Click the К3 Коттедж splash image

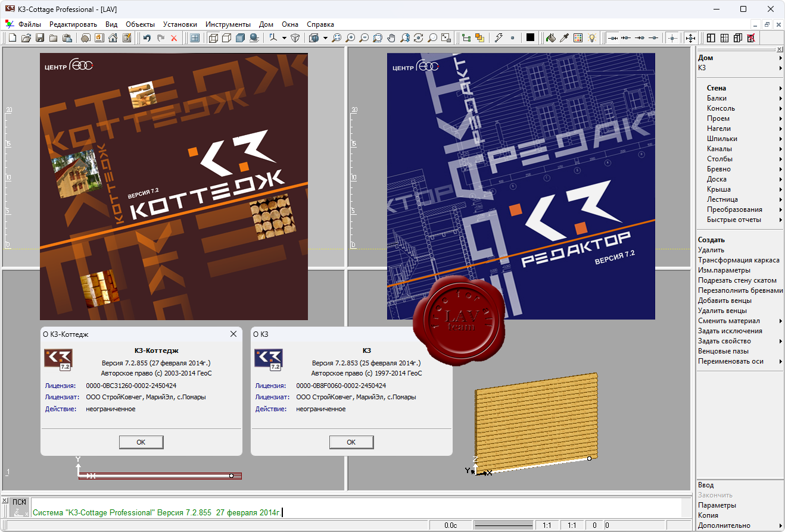(174, 187)
